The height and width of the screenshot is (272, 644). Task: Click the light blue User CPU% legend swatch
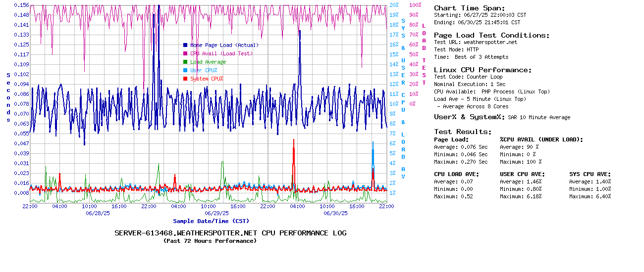pyautogui.click(x=185, y=70)
